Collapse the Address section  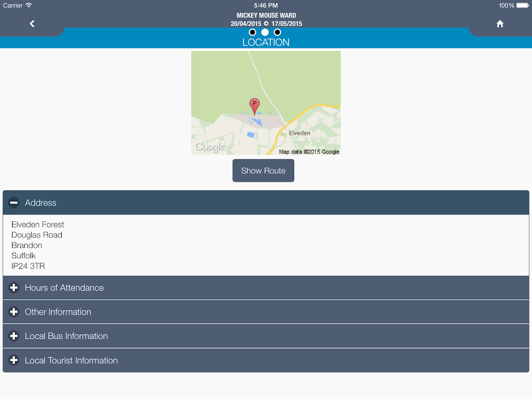266,202
